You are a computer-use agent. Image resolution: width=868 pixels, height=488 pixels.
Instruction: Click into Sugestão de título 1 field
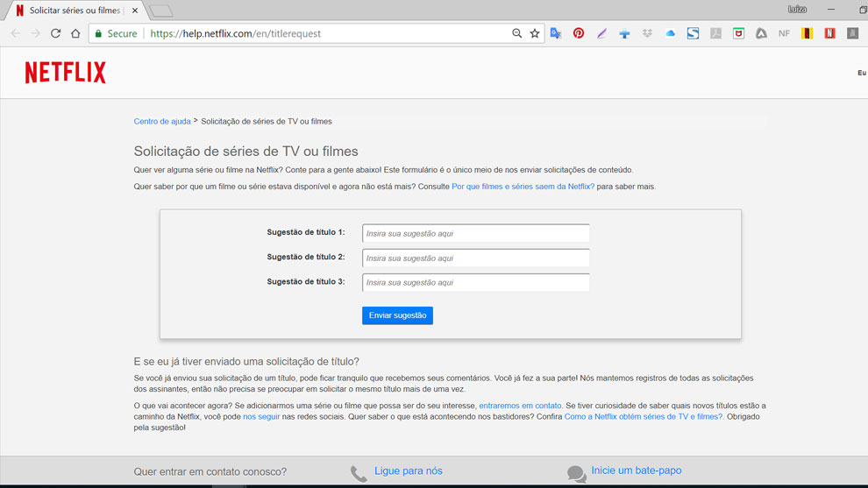click(x=475, y=233)
